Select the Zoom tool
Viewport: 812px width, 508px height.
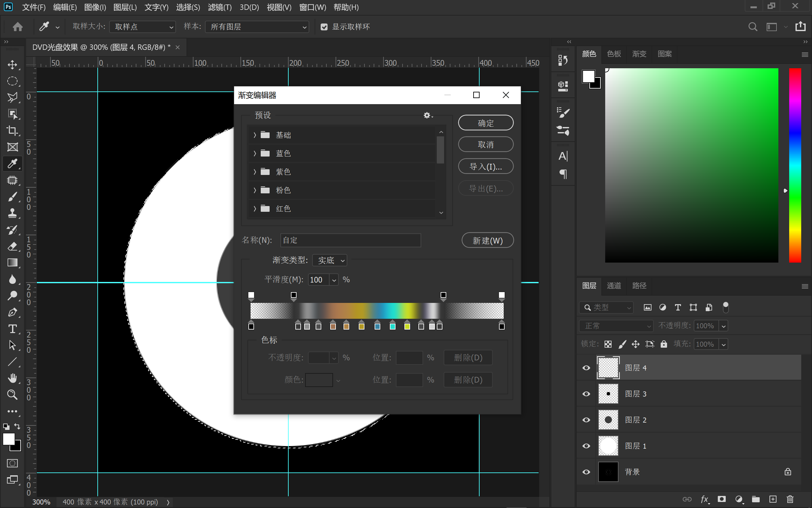point(12,394)
